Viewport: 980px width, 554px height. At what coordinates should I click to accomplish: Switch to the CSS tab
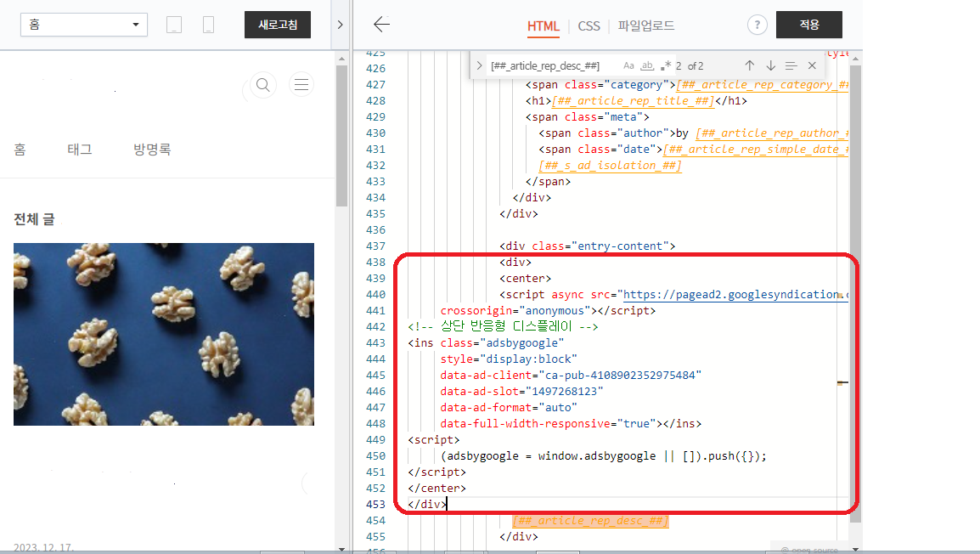coord(589,26)
